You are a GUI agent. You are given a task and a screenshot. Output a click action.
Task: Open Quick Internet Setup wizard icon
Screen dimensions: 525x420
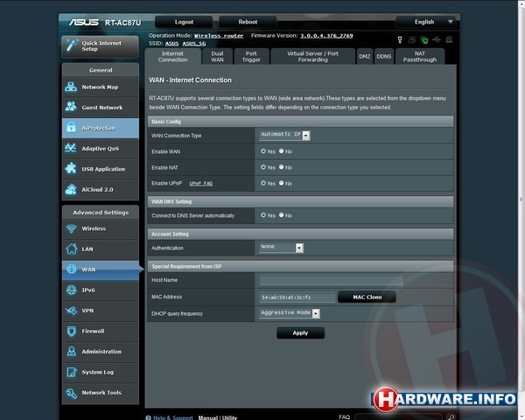coord(72,45)
